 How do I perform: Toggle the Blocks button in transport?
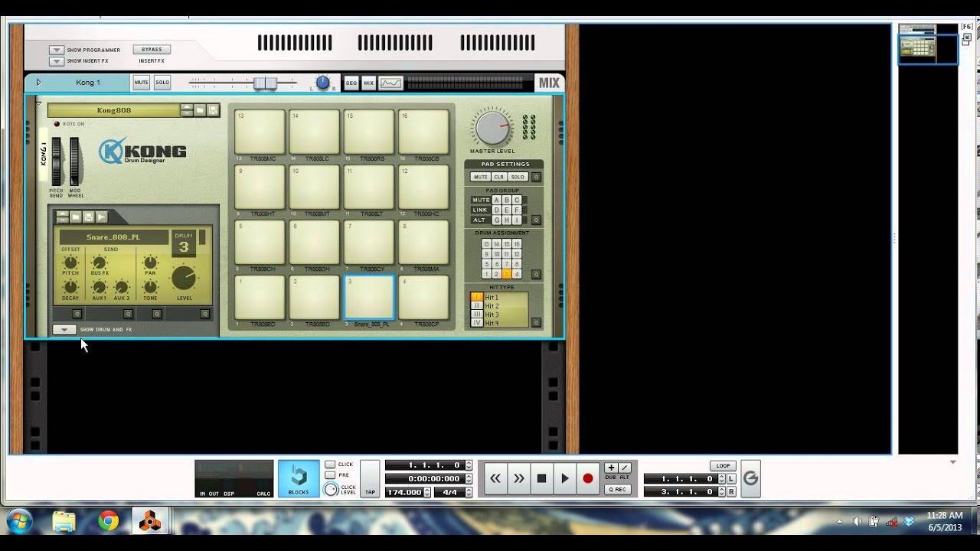click(x=299, y=478)
